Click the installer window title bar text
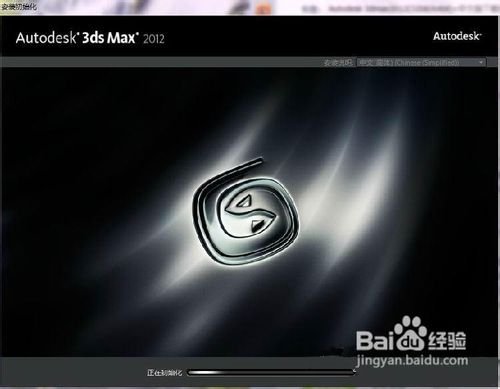This screenshot has height=389, width=500. click(19, 6)
